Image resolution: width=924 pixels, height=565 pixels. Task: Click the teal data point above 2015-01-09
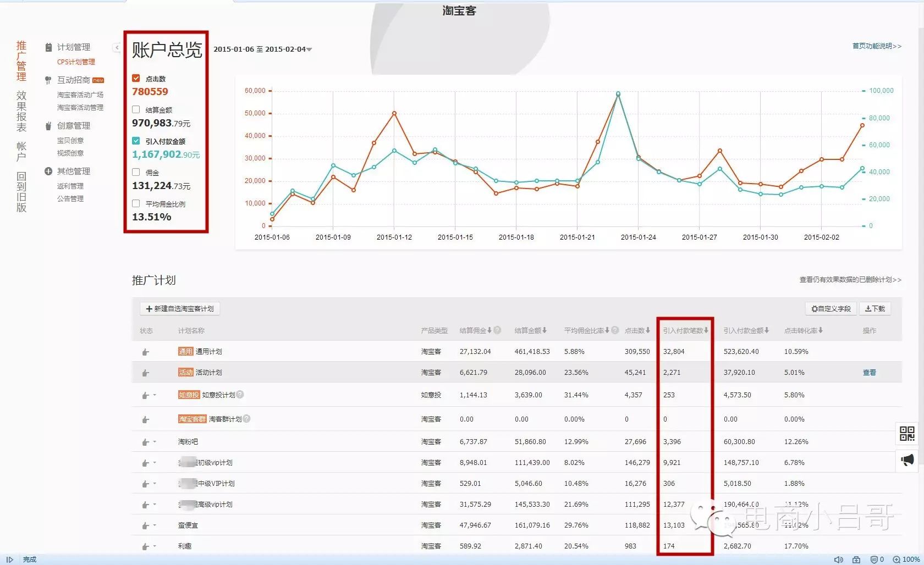point(333,165)
